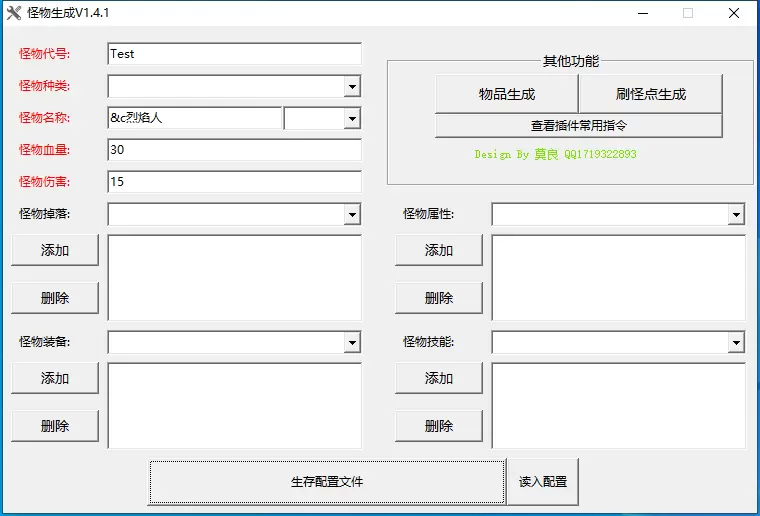760x516 pixels.
Task: Click the 怪物血量 field showing 30
Action: [235, 150]
